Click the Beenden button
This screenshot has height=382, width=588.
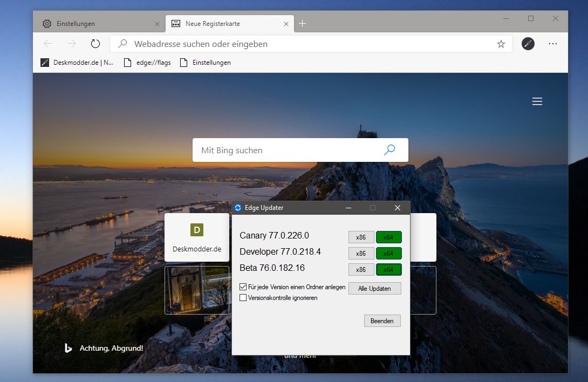382,321
